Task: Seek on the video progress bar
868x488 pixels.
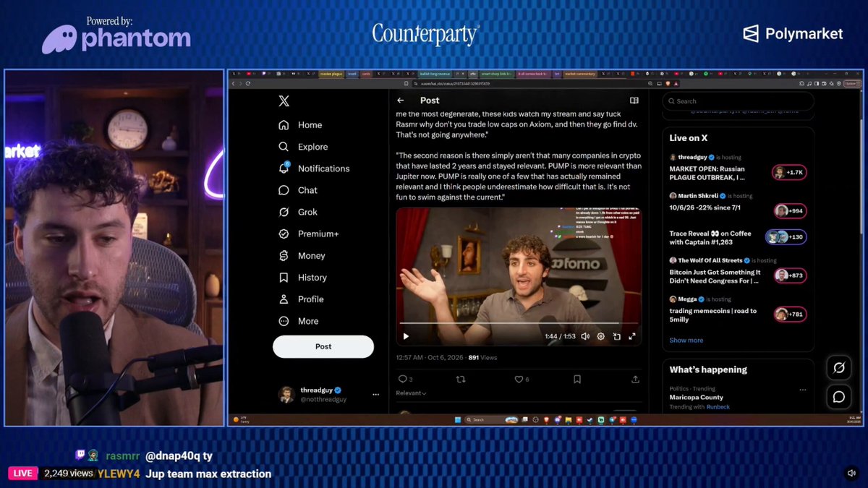Action: (x=519, y=323)
